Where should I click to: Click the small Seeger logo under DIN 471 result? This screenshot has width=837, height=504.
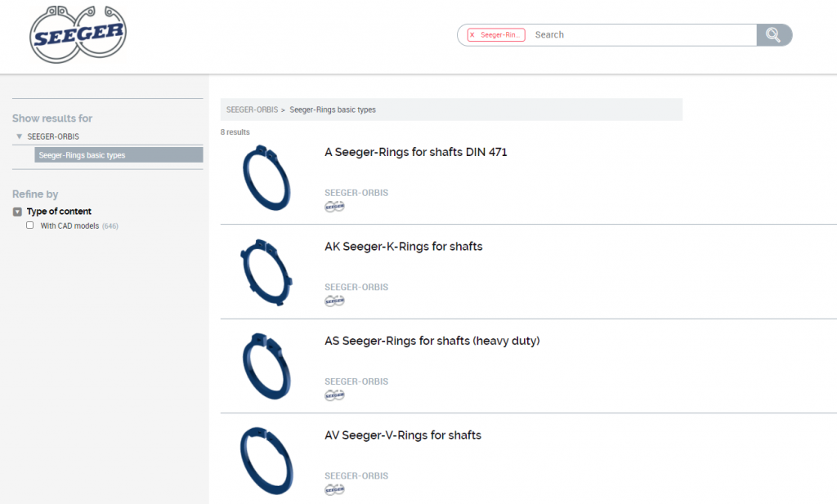(x=334, y=207)
